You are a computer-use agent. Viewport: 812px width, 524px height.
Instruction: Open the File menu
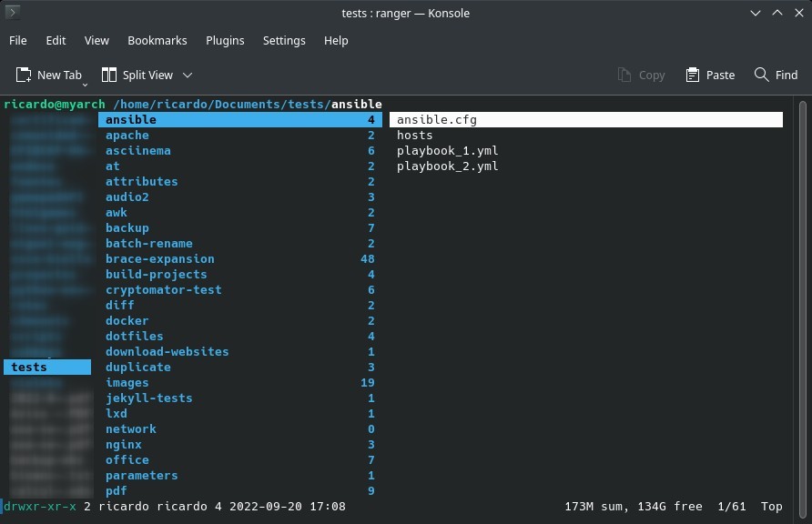[18, 40]
